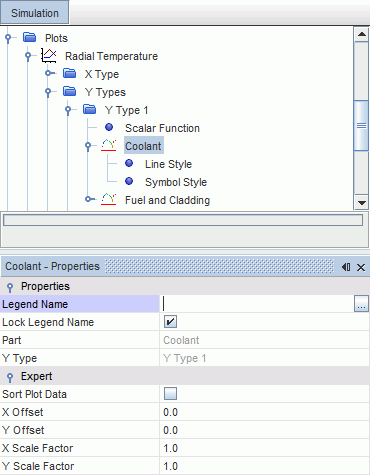This screenshot has height=475, width=370.
Task: Expand the X Type tree node
Action: 49,73
